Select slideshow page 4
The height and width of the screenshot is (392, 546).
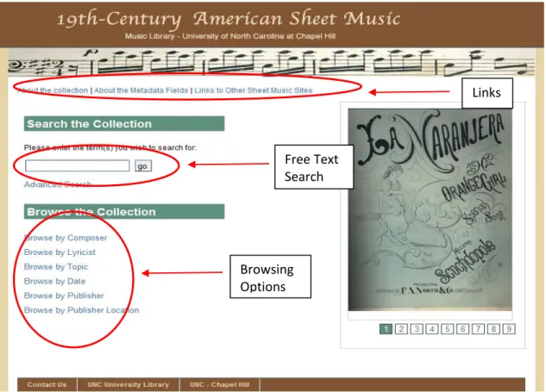432,329
